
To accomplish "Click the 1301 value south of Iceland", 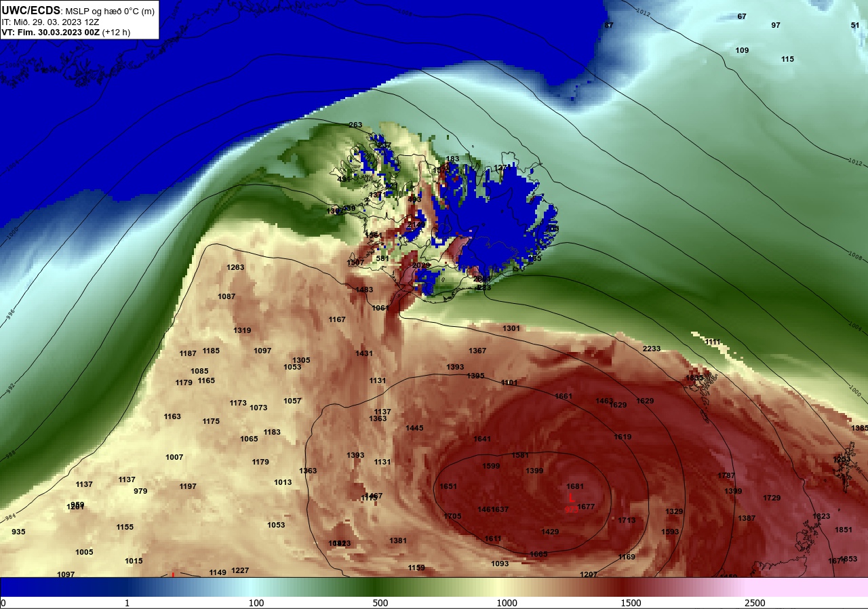I will tap(511, 328).
